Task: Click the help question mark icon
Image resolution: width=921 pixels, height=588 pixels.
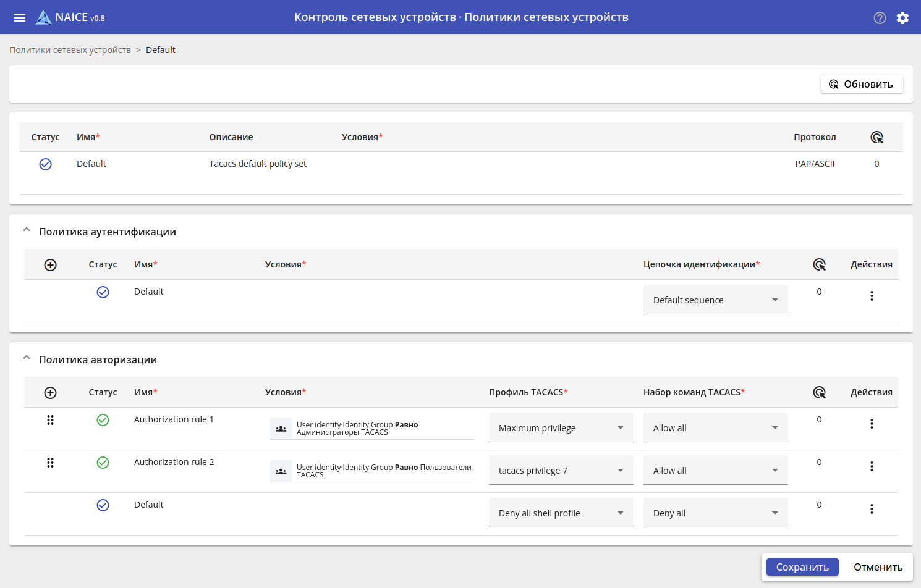Action: pyautogui.click(x=880, y=18)
